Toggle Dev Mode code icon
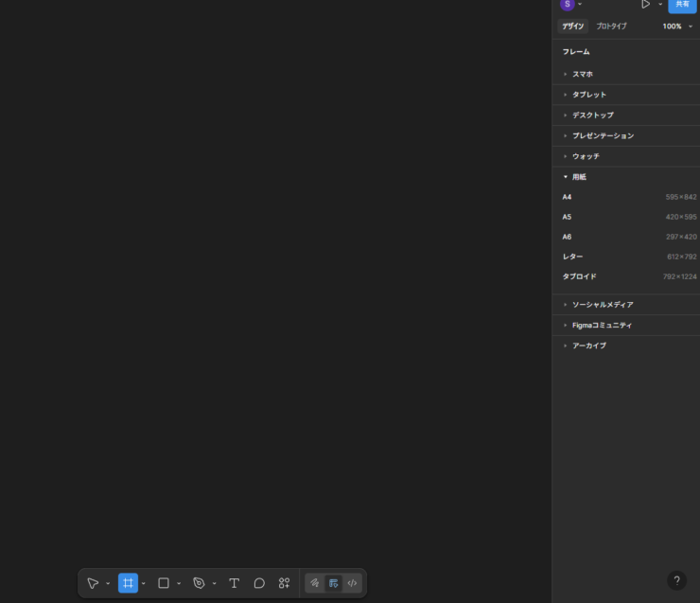 [x=352, y=583]
